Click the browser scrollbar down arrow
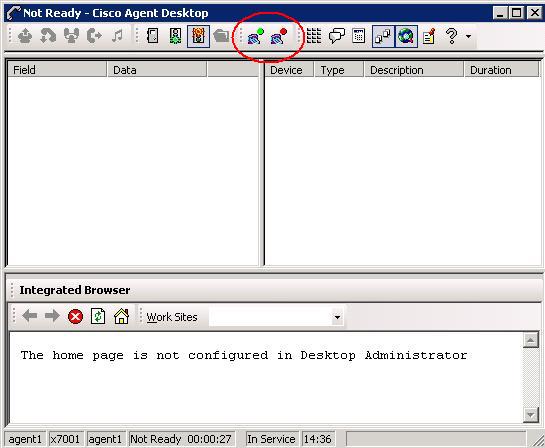The width and height of the screenshot is (545, 448). tap(531, 415)
